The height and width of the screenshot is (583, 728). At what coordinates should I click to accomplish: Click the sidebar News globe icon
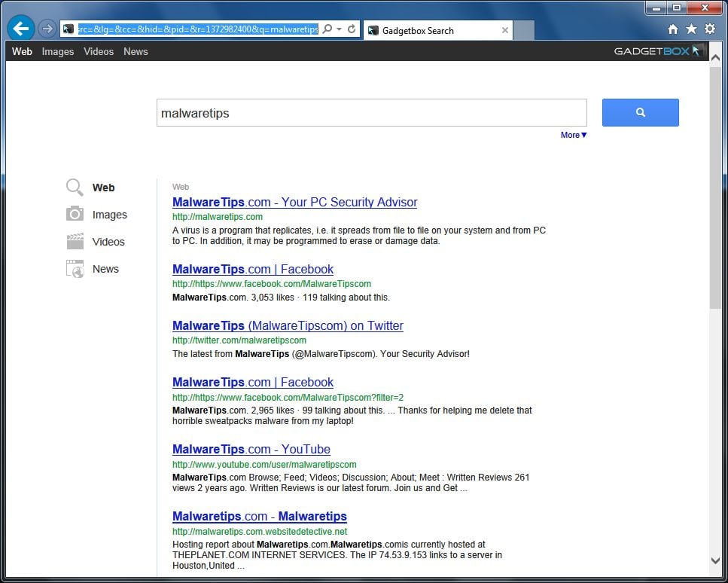pos(75,269)
